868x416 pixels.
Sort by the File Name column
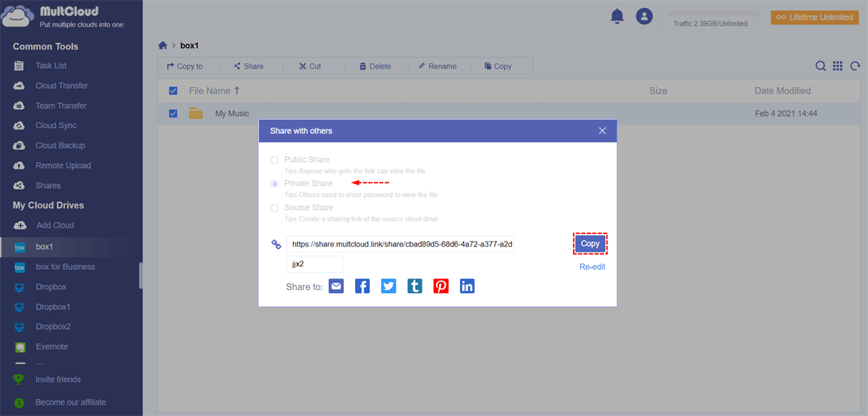(214, 90)
